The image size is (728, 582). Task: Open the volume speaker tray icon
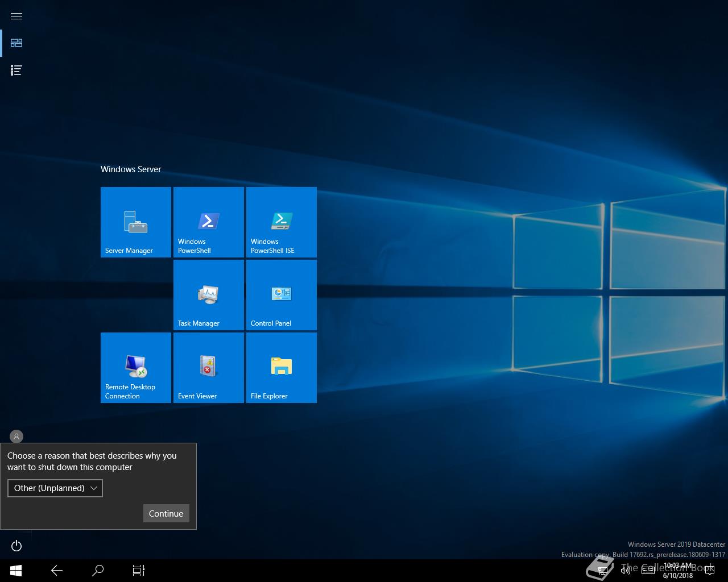click(x=626, y=571)
